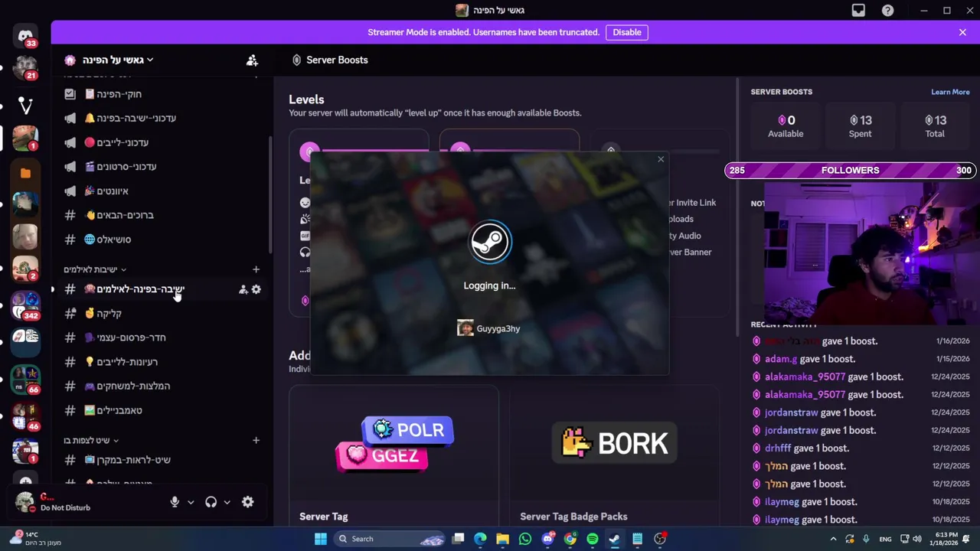Open OBS Studio from the taskbar
Viewport: 980px width, 551px height.
click(660, 539)
